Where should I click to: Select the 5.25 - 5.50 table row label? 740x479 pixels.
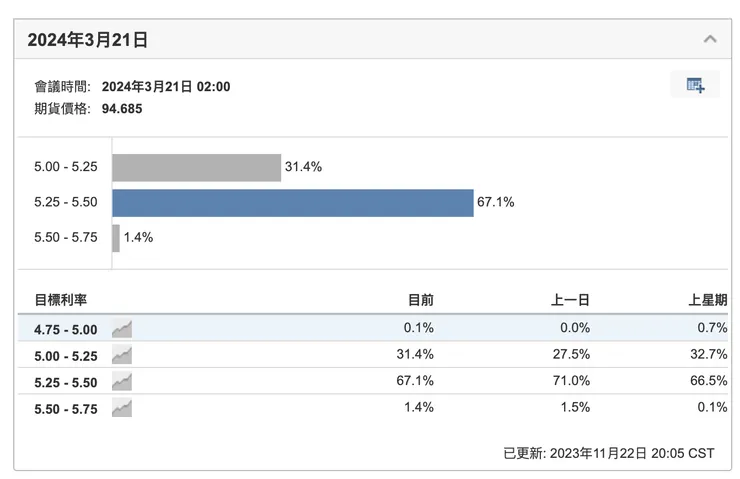click(x=66, y=381)
